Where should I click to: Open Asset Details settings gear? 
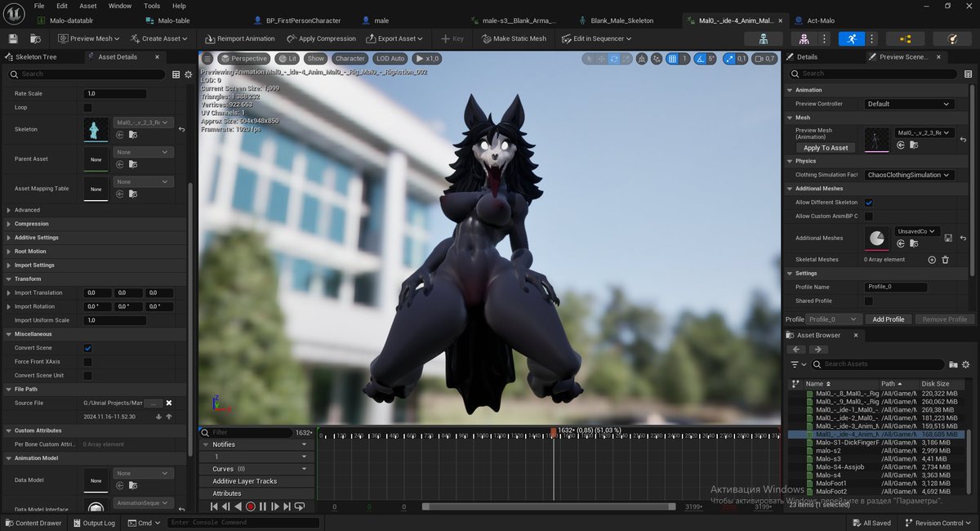pyautogui.click(x=189, y=74)
